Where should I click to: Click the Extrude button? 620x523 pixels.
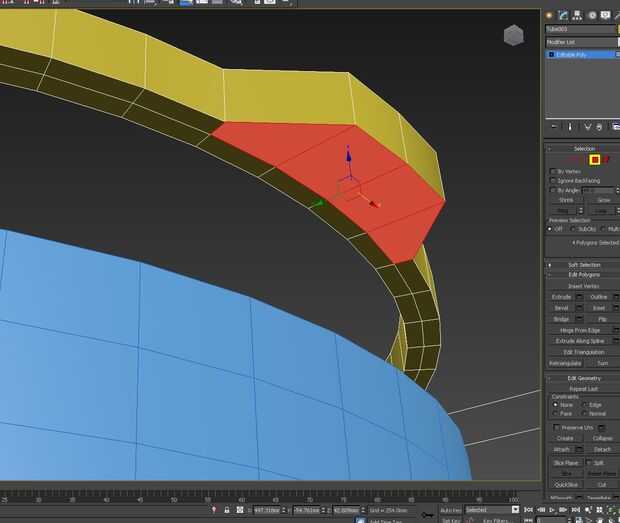point(561,297)
